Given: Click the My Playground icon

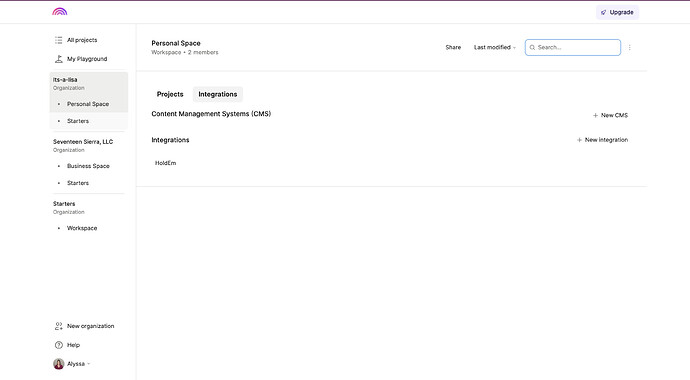Looking at the screenshot, I should [59, 59].
